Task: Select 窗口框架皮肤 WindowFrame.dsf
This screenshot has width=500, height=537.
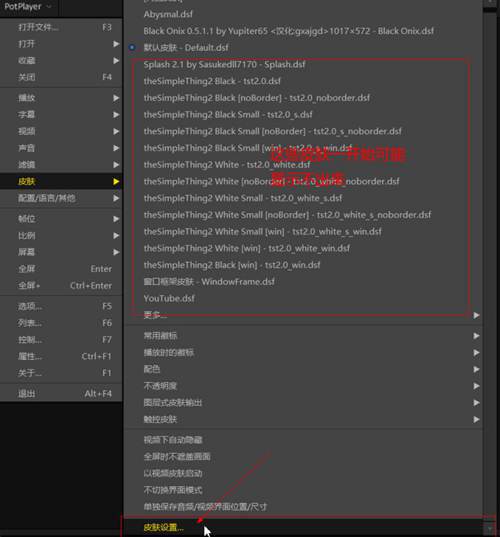Action: coord(303,282)
